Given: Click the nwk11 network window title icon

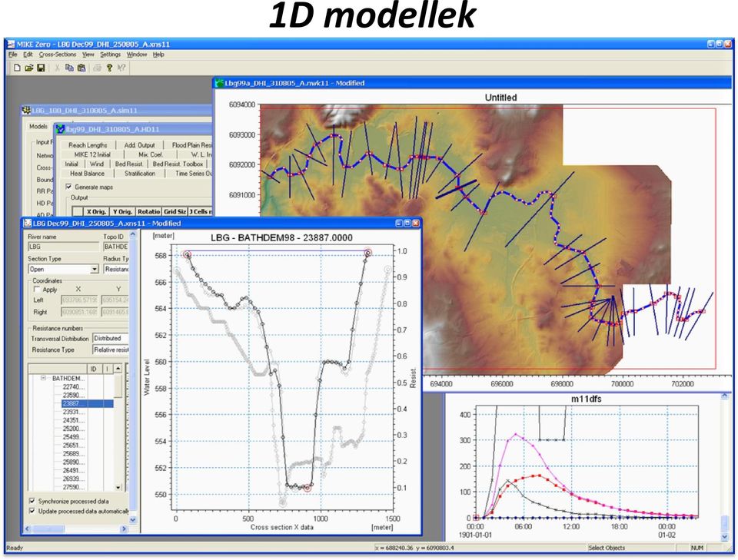Looking at the screenshot, I should coord(219,83).
